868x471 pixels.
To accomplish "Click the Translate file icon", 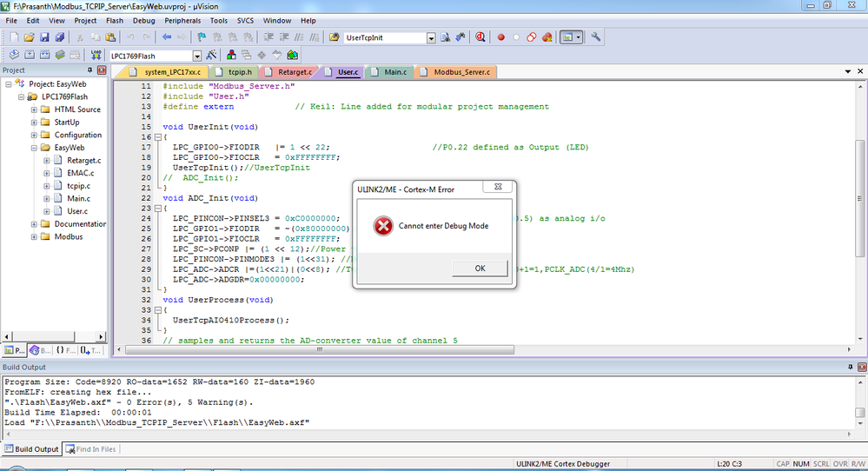I will [x=14, y=55].
